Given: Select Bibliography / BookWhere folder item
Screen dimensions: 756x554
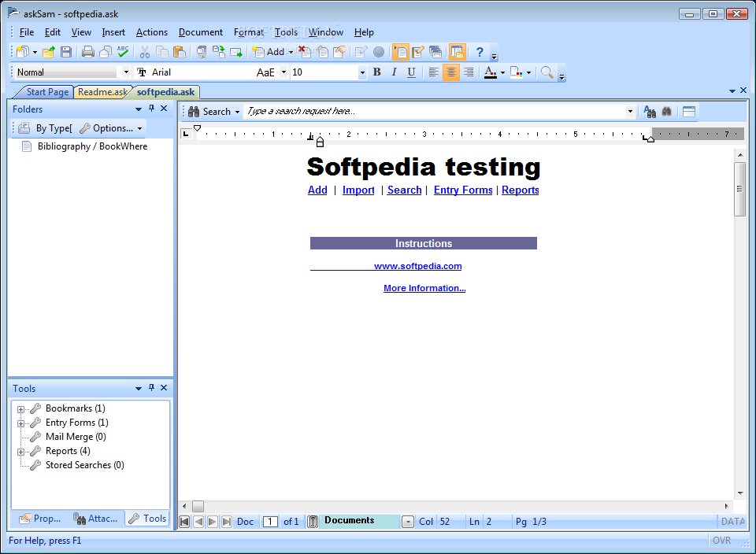Looking at the screenshot, I should (92, 146).
